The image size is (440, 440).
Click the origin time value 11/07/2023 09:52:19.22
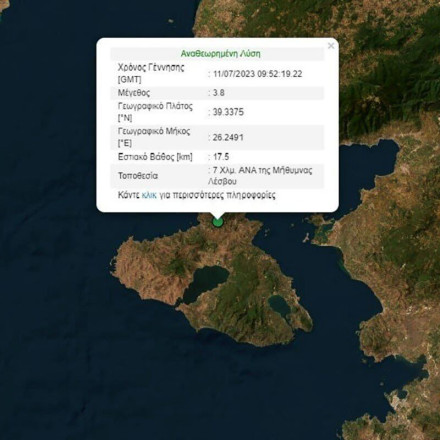click(x=258, y=74)
